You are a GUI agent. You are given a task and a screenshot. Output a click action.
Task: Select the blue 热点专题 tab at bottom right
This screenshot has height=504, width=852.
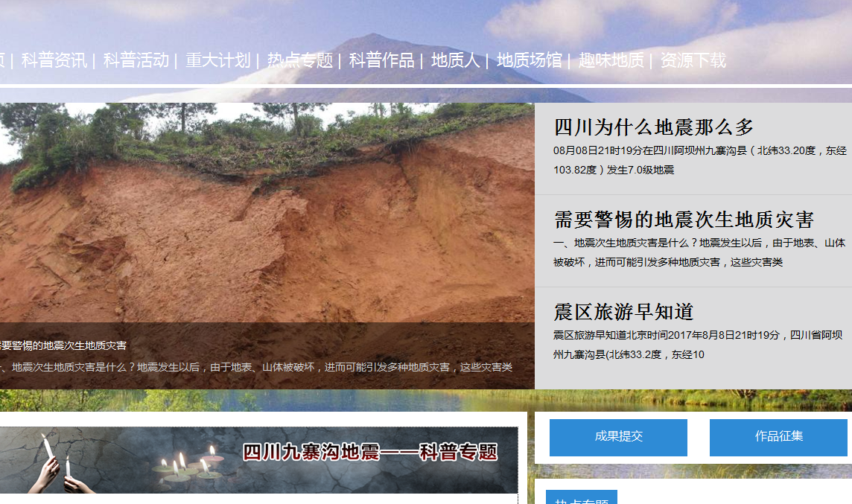(x=582, y=498)
